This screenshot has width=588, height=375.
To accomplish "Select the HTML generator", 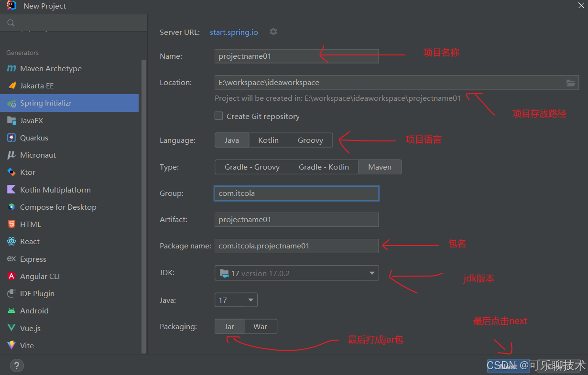I will (69, 224).
